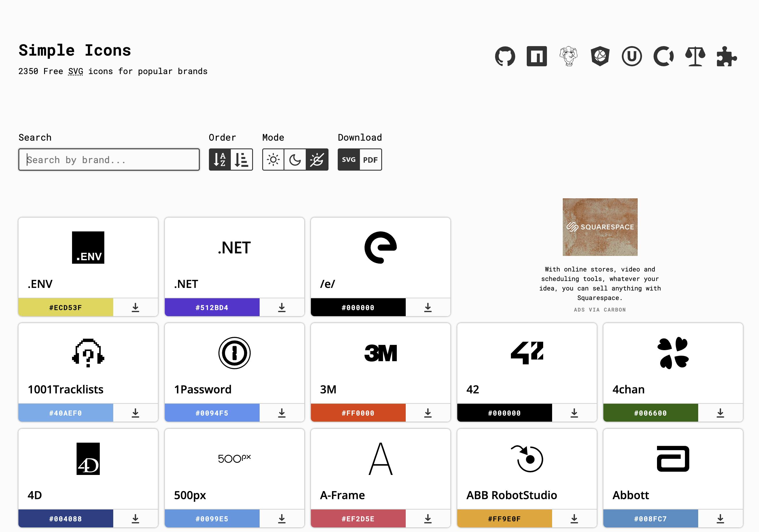Download the ABB RobotStudio icon

point(574,519)
